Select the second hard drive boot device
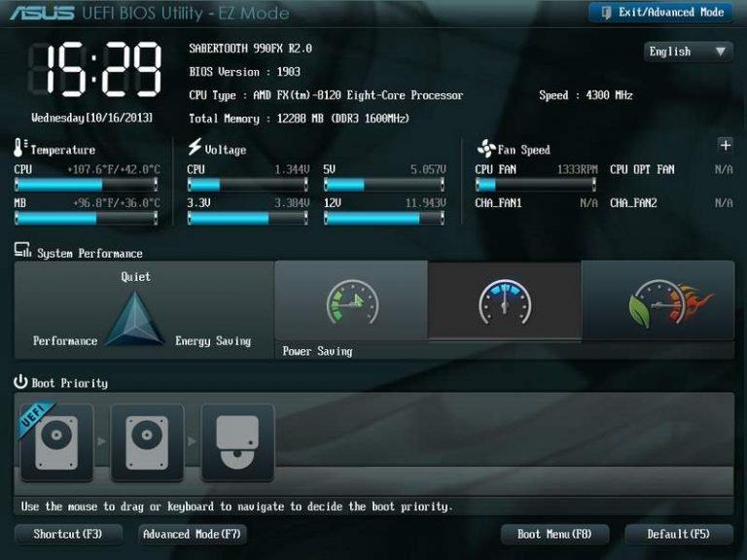Image resolution: width=747 pixels, height=560 pixels. pos(147,442)
